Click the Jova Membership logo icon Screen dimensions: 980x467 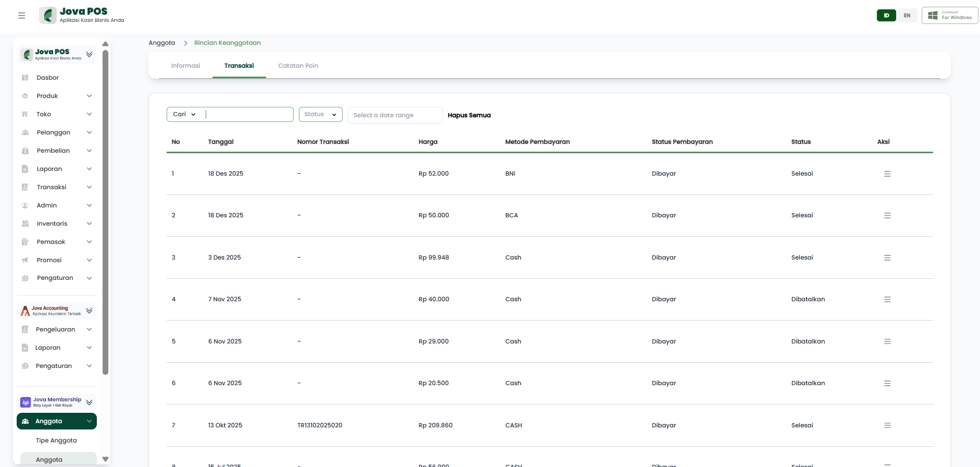(x=26, y=402)
